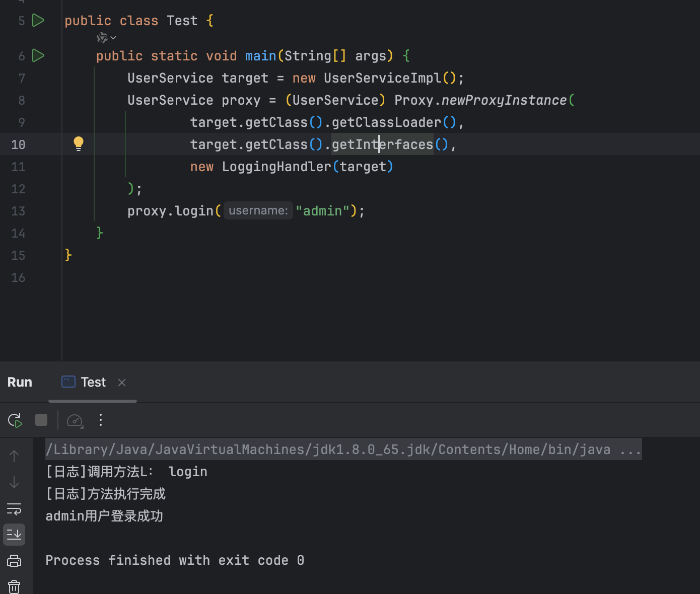Open the profiler run option
The width and height of the screenshot is (700, 594).
click(x=75, y=420)
